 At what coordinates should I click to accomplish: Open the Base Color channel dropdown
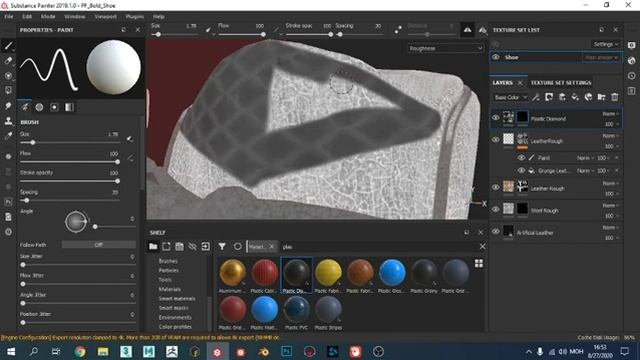point(510,97)
